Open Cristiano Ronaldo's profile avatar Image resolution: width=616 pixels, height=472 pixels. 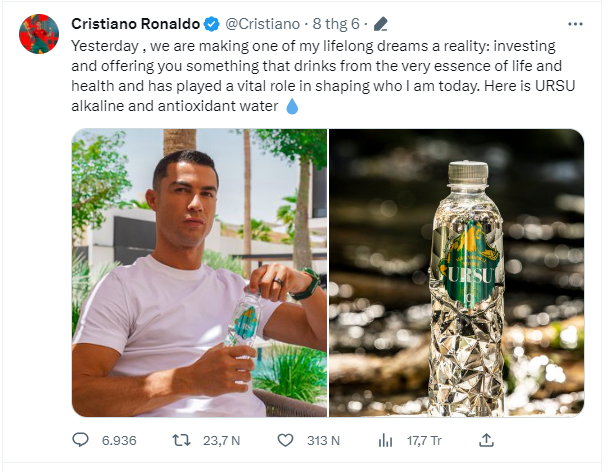pyautogui.click(x=39, y=35)
